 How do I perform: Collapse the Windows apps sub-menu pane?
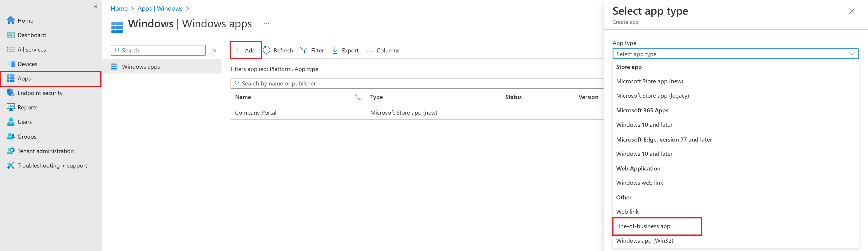coord(214,50)
